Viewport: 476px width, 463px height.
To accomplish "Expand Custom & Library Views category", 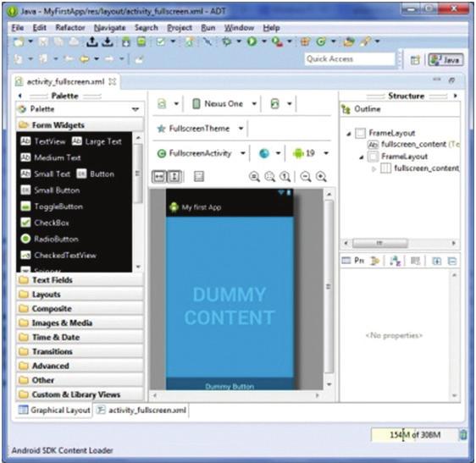I will [x=80, y=394].
